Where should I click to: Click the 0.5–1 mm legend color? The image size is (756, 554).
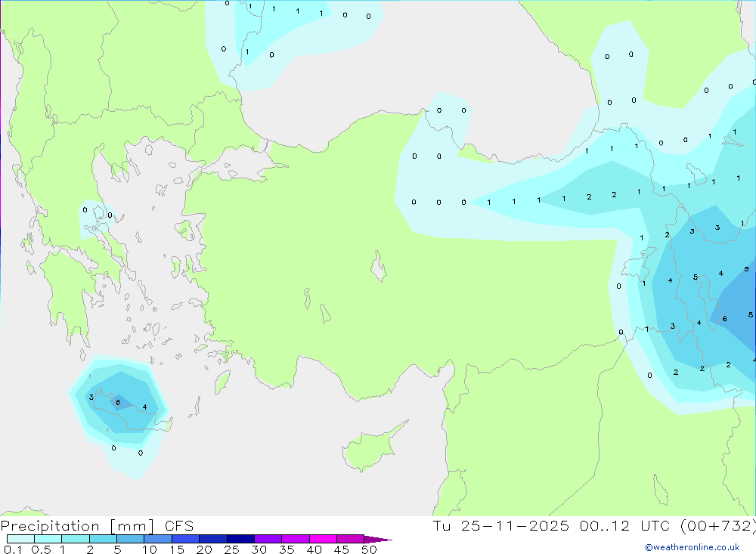click(x=48, y=539)
